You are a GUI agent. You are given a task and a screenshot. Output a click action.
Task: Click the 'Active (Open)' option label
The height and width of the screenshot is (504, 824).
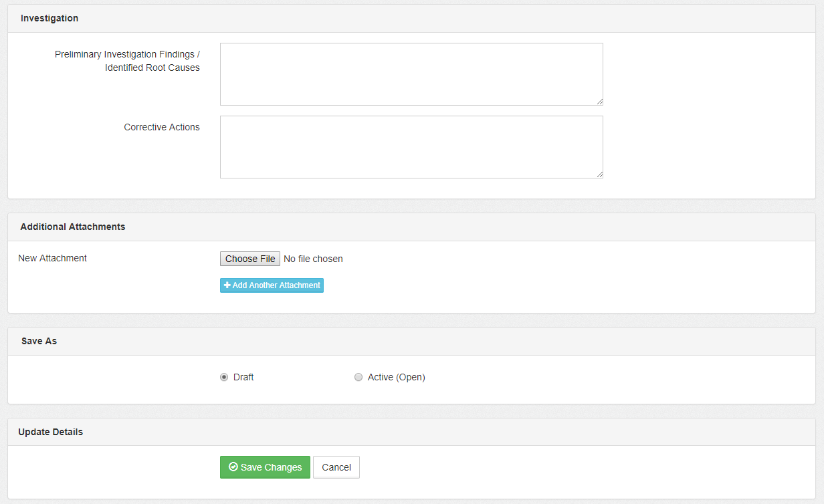click(x=396, y=377)
